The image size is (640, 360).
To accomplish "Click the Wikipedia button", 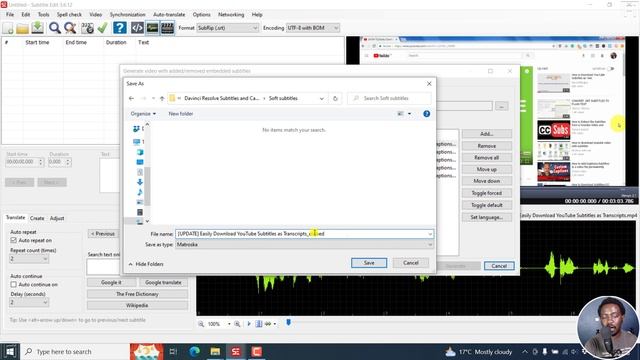I will [x=137, y=305].
